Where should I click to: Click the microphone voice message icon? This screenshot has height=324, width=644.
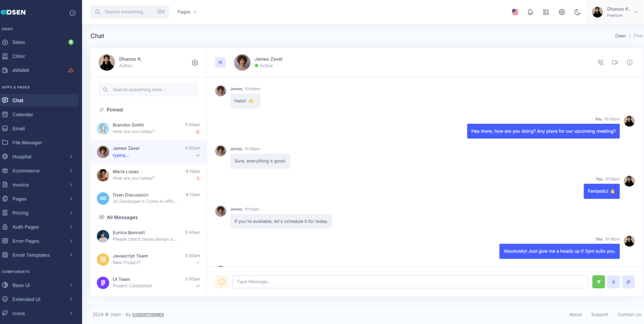point(613,282)
